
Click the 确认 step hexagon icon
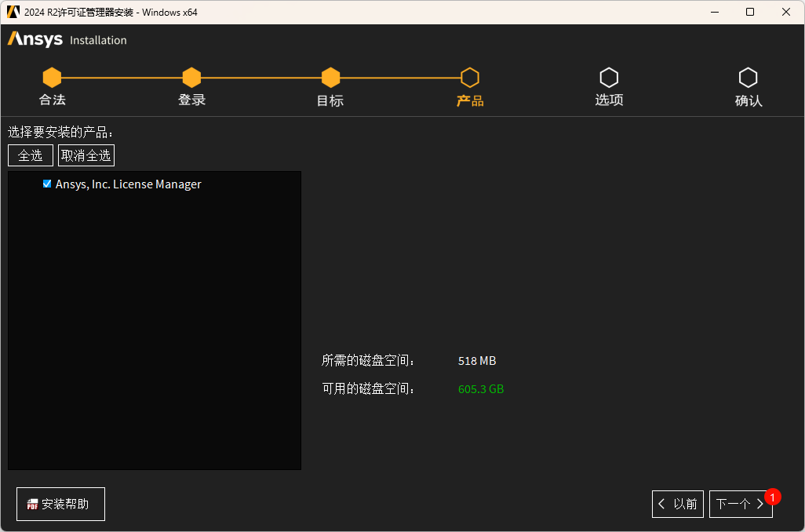[x=748, y=78]
